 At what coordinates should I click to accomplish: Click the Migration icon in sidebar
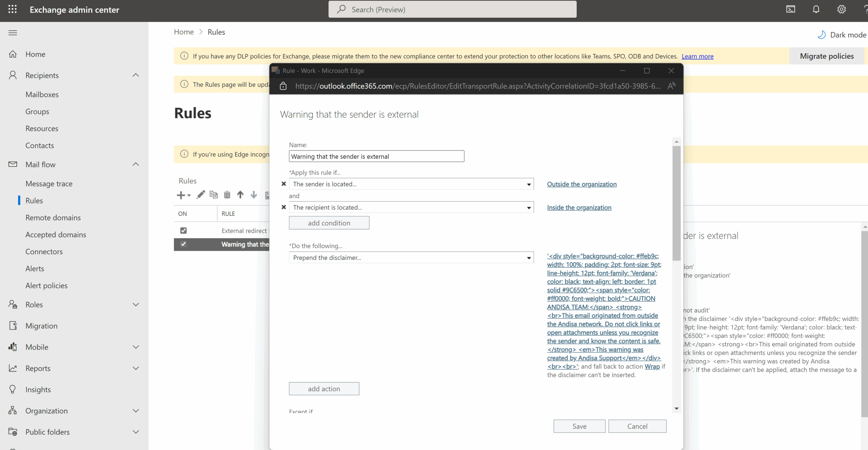[x=13, y=325]
